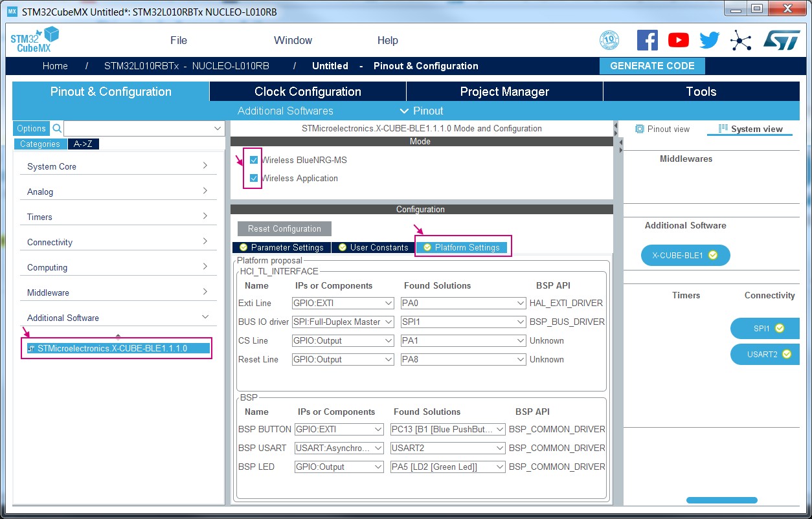Screen dimensions: 812x519
Task: Switch to Clock Configuration tab
Action: (x=308, y=91)
